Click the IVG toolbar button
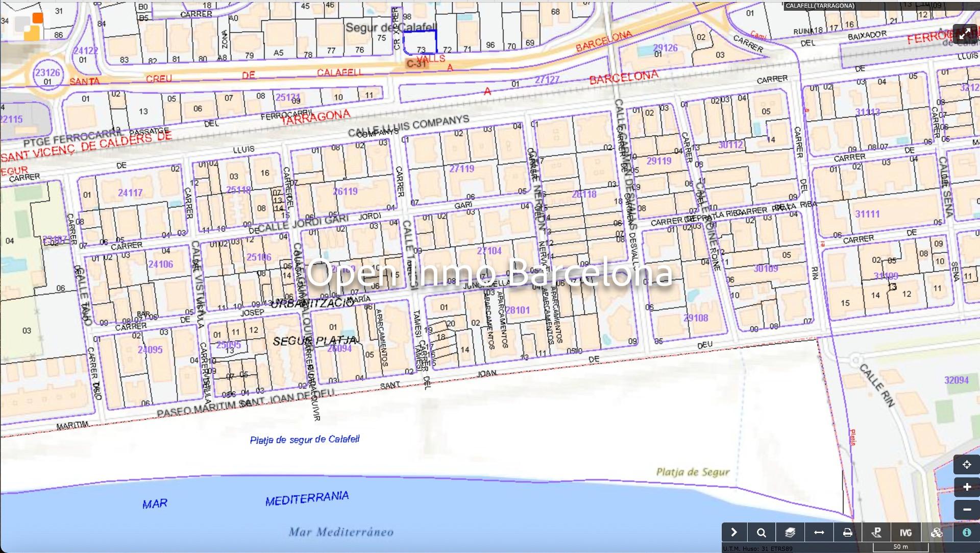The width and height of the screenshot is (980, 553). 905,533
